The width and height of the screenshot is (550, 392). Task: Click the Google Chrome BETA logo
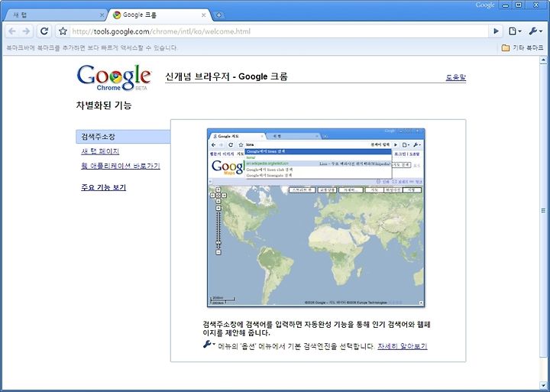(x=114, y=77)
